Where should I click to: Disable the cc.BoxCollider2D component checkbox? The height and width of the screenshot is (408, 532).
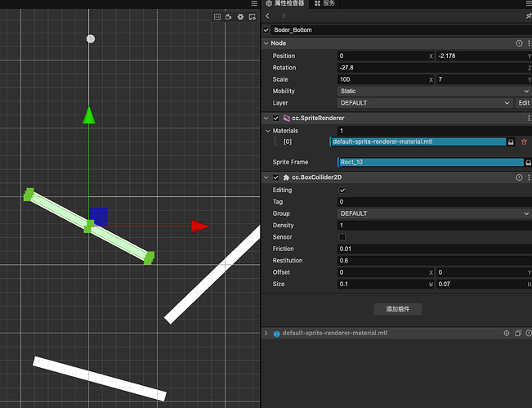(x=276, y=177)
